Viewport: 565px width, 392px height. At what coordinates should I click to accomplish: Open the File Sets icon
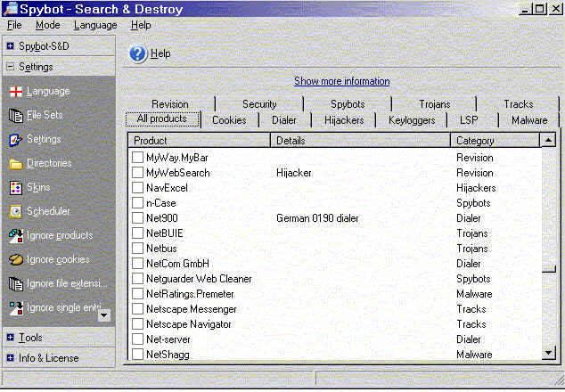coord(16,116)
